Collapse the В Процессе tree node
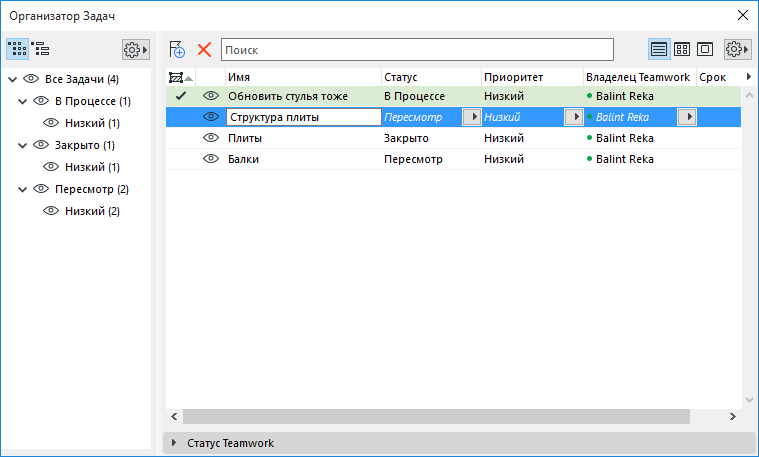The height and width of the screenshot is (457, 759). point(22,101)
